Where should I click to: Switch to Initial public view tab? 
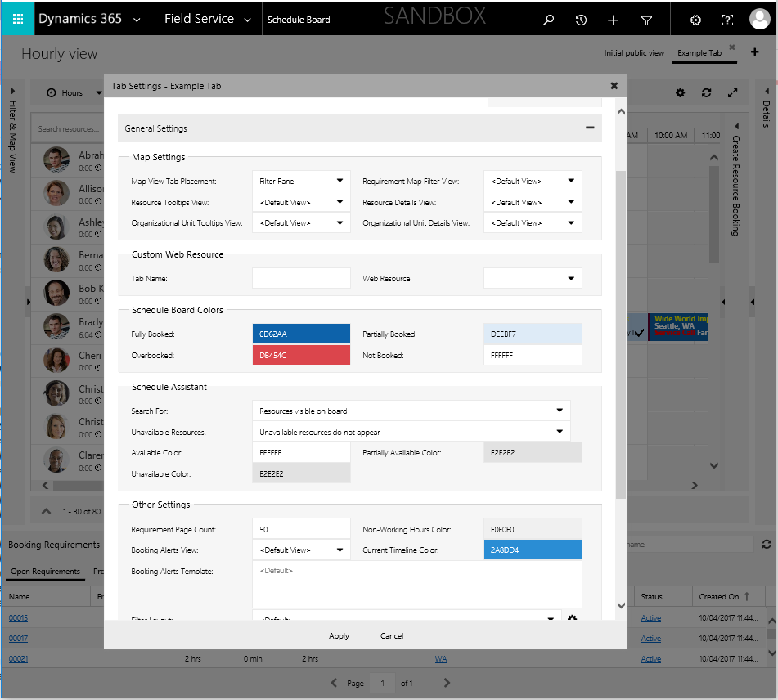(634, 53)
